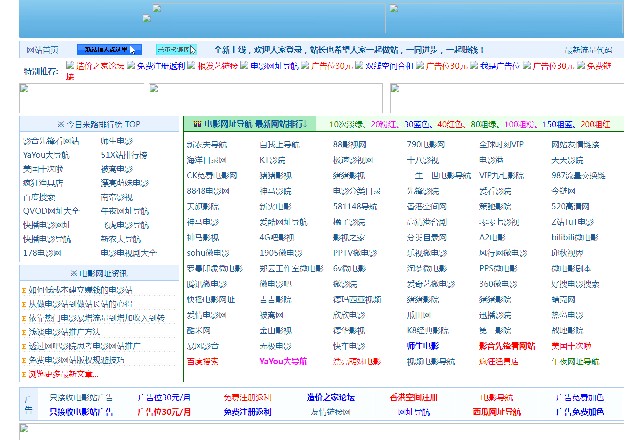The height and width of the screenshot is (440, 639).
Task: Open the 360微电影 link
Action: pyautogui.click(x=498, y=284)
